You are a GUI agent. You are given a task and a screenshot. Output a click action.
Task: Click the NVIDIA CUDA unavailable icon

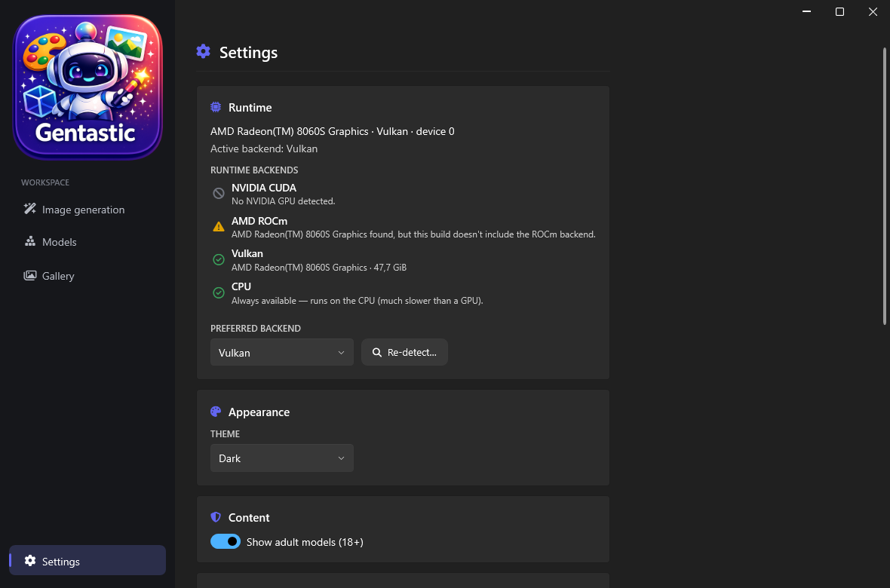point(219,194)
